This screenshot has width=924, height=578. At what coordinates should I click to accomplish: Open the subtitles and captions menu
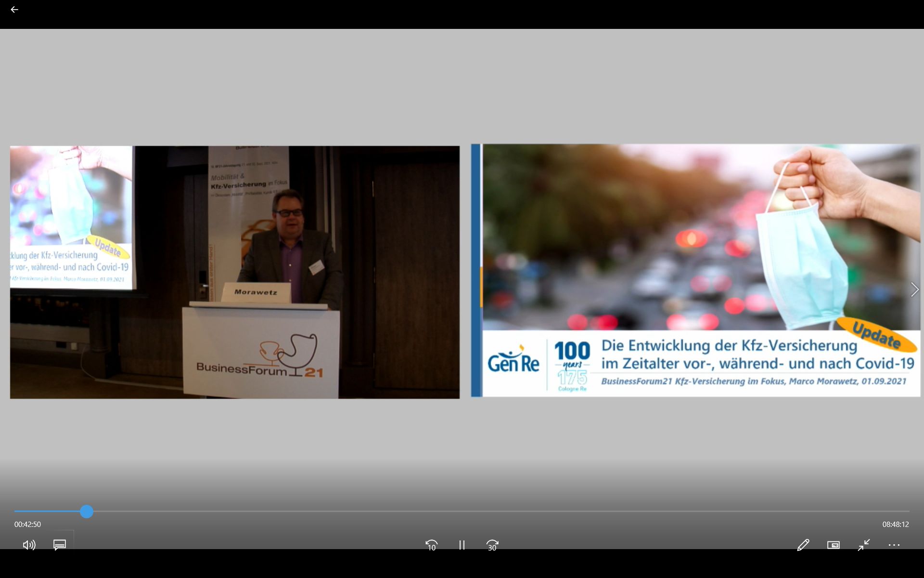point(60,545)
